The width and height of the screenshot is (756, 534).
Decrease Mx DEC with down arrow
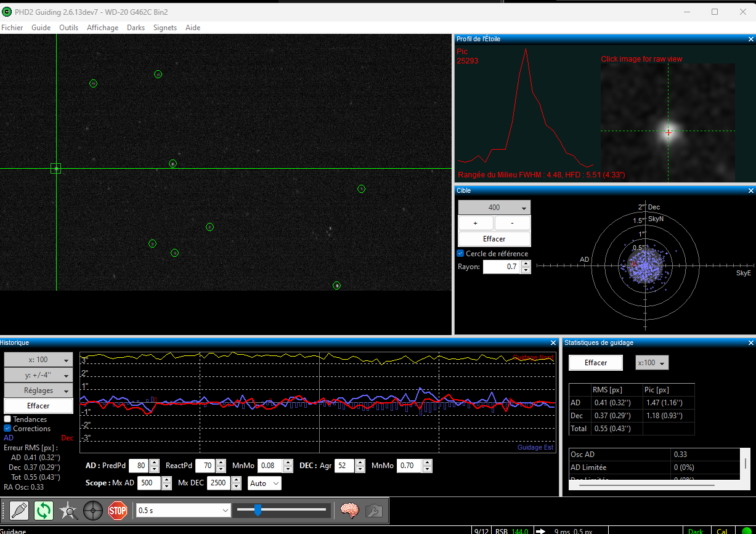[236, 487]
